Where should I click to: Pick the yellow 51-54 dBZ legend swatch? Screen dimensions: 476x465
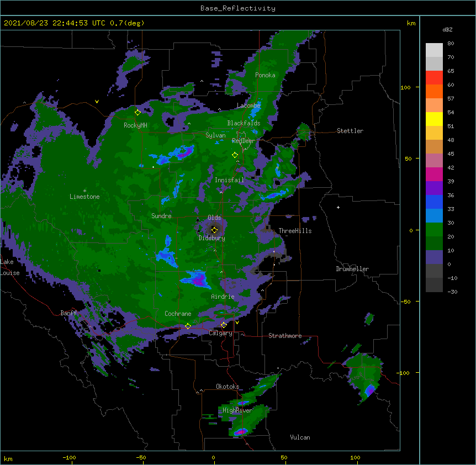tap(434, 119)
